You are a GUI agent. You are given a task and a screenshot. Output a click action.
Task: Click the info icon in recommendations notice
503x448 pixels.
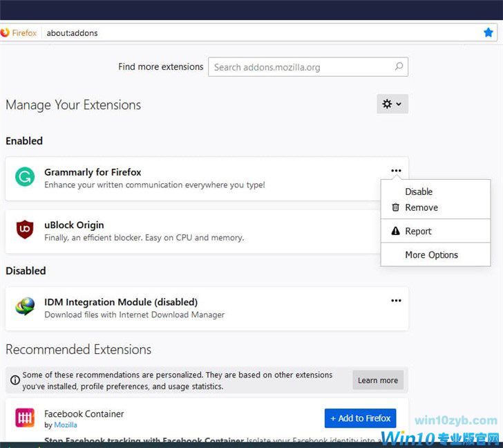click(15, 380)
